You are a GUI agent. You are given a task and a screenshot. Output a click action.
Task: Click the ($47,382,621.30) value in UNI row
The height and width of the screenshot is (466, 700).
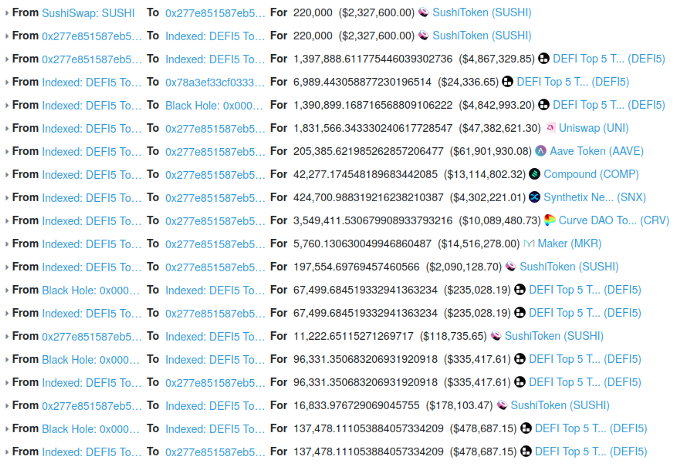coord(500,129)
